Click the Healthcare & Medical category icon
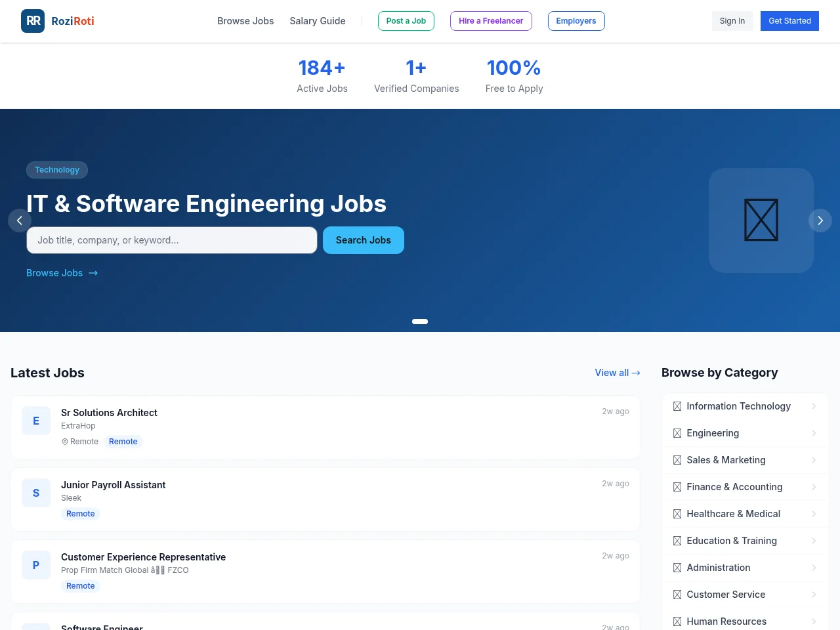Viewport: 840px width, 630px height. coord(677,514)
